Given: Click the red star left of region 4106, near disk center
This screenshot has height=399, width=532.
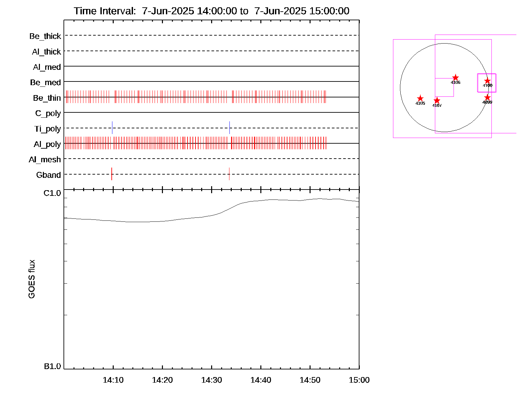Looking at the screenshot, I should (x=437, y=100).
